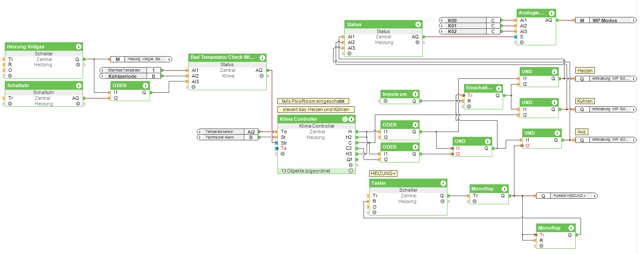Screen dimensions: 644x254
Task: Open info icon on Impuls um block
Action: (x=415, y=94)
